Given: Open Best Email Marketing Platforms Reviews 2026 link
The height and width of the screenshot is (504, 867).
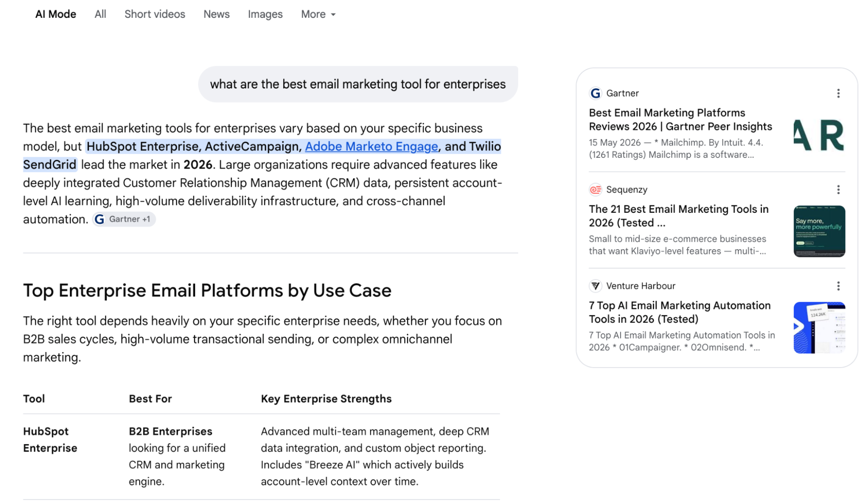Looking at the screenshot, I should point(681,120).
